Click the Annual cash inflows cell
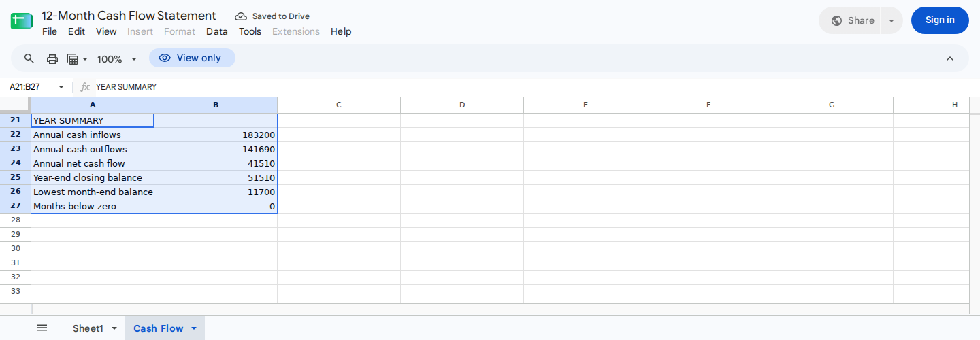980x340 pixels. 93,135
